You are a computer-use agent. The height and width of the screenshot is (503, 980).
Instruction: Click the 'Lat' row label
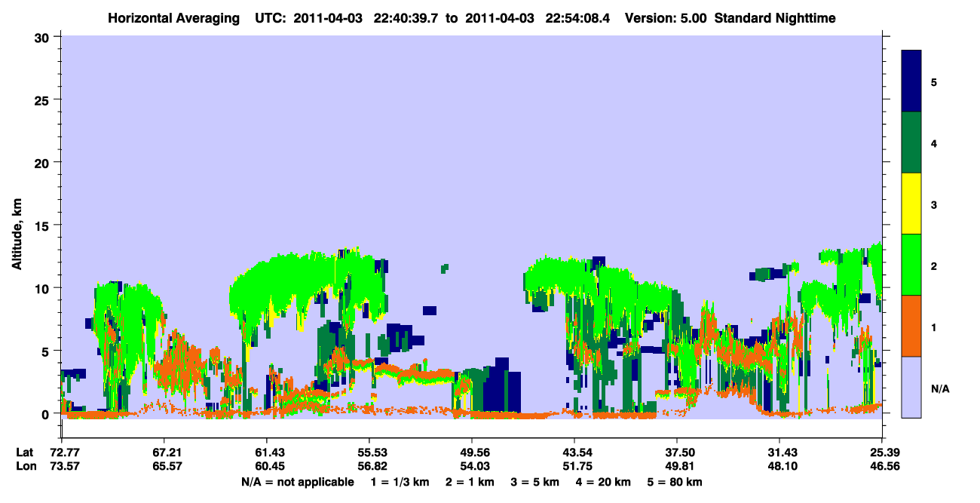click(25, 452)
